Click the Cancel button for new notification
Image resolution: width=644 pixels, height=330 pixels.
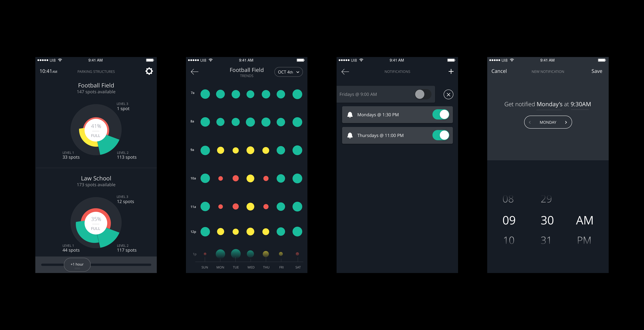499,71
